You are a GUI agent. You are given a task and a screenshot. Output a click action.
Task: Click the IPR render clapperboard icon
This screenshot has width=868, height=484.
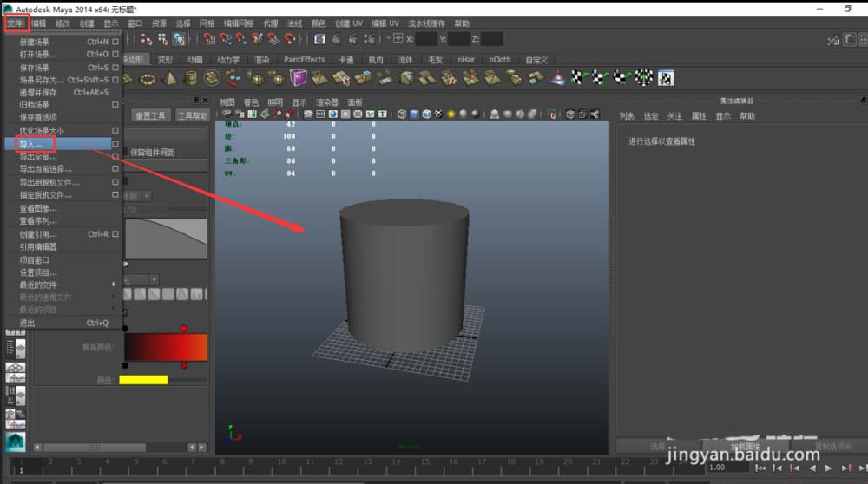point(352,39)
